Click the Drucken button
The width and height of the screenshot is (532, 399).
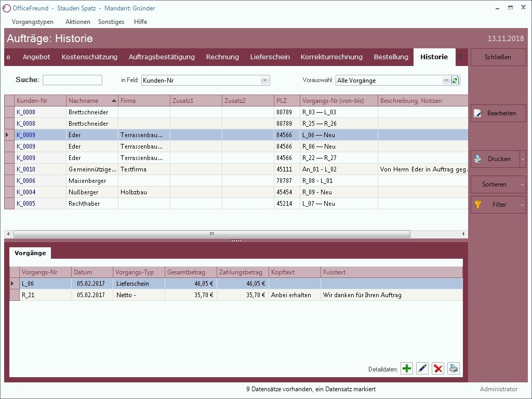(x=495, y=159)
